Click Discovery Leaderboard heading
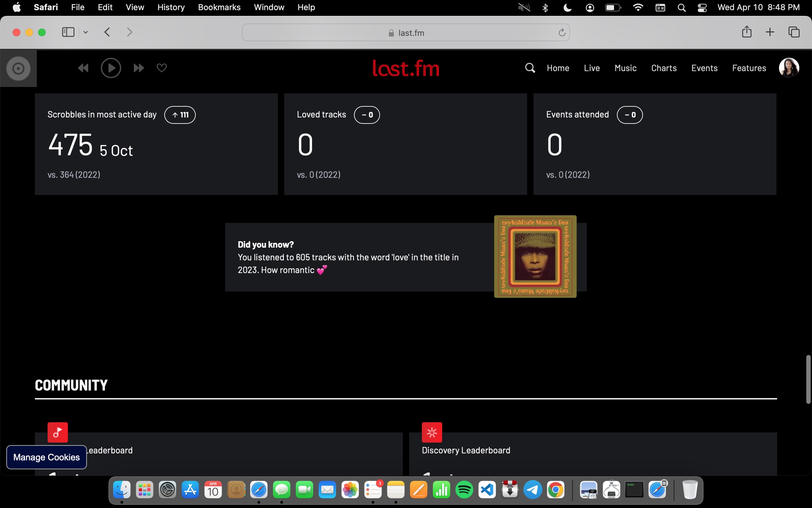The image size is (812, 508). [x=466, y=450]
